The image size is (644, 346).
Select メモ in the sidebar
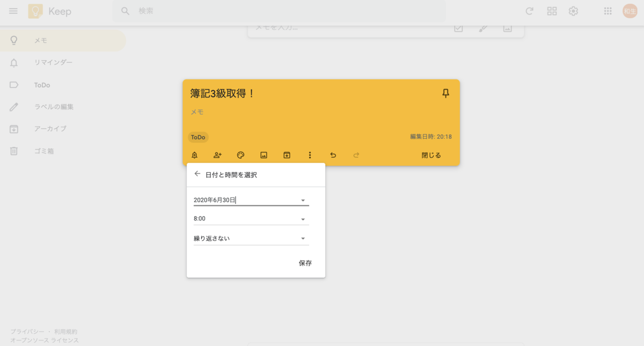tap(63, 40)
